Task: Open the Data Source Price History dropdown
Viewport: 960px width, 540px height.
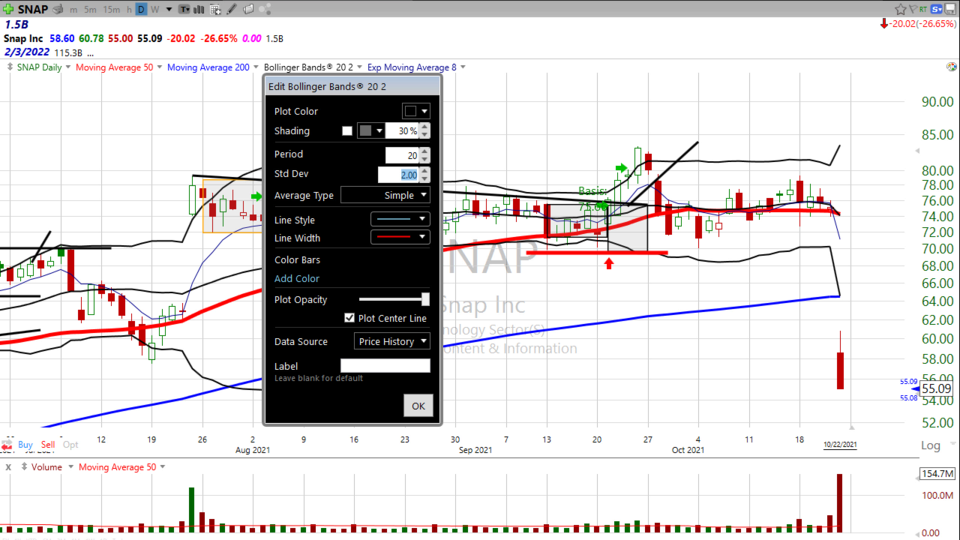Action: pos(392,341)
